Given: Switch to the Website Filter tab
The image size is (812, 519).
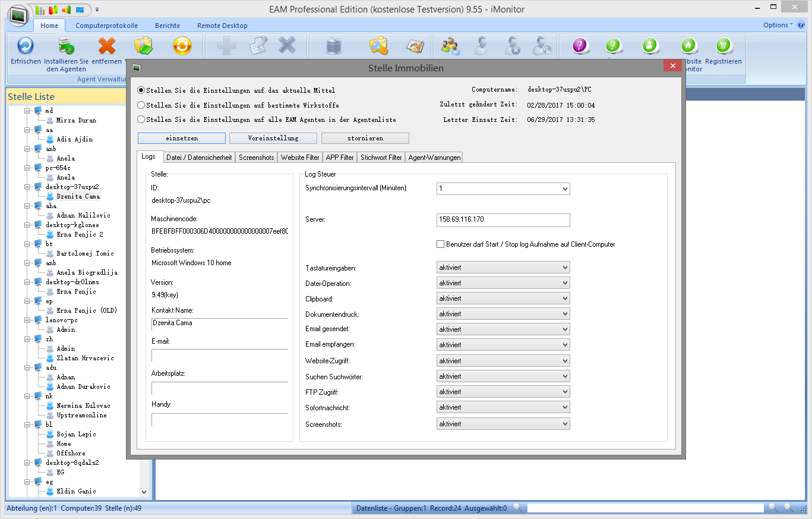Looking at the screenshot, I should (x=300, y=158).
